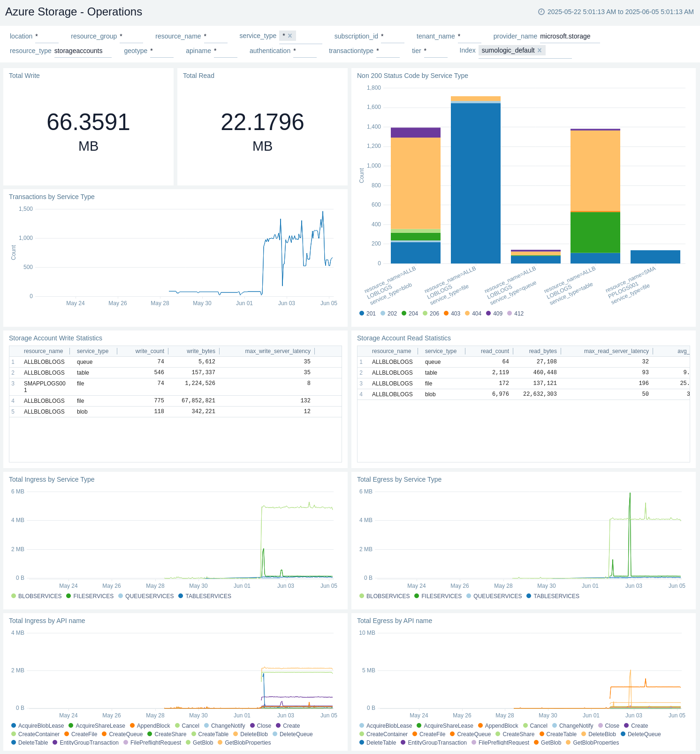This screenshot has height=754, width=700.
Task: Toggle the 206 status code legend item
Action: click(431, 314)
